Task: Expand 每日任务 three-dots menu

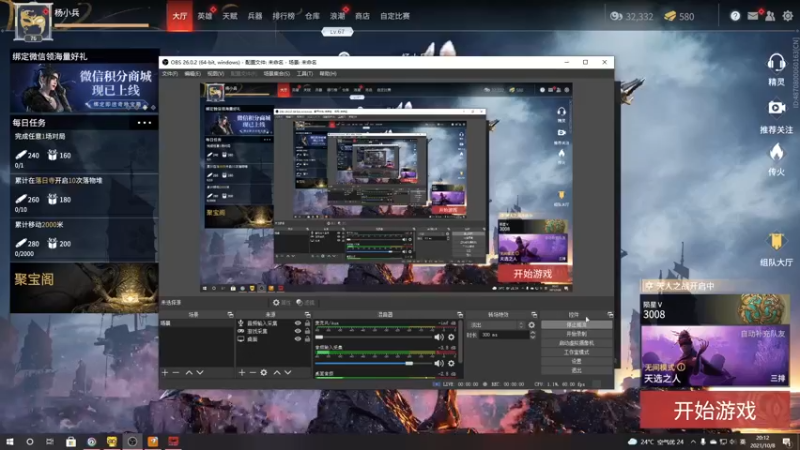Action: (144, 122)
